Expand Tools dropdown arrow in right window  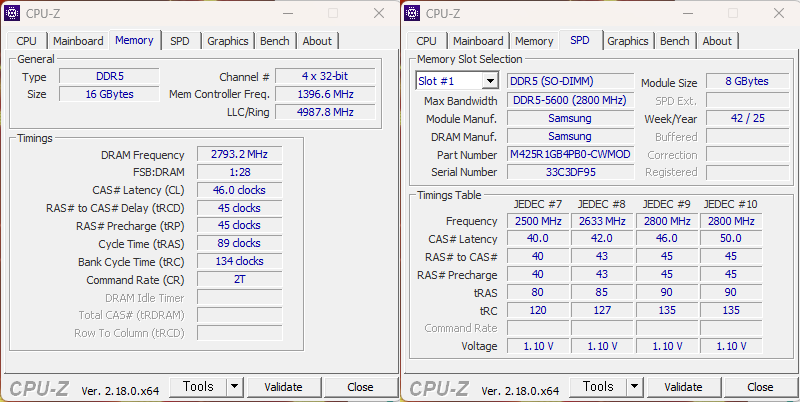(x=634, y=387)
